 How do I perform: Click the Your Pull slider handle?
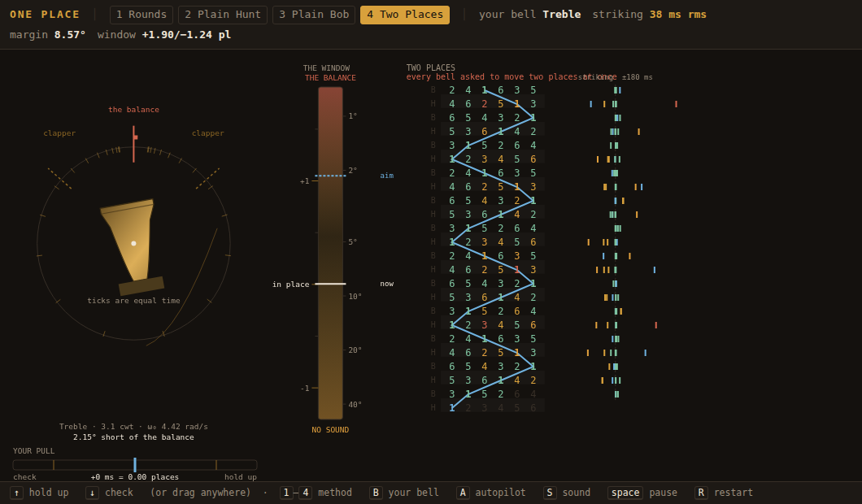point(135,465)
